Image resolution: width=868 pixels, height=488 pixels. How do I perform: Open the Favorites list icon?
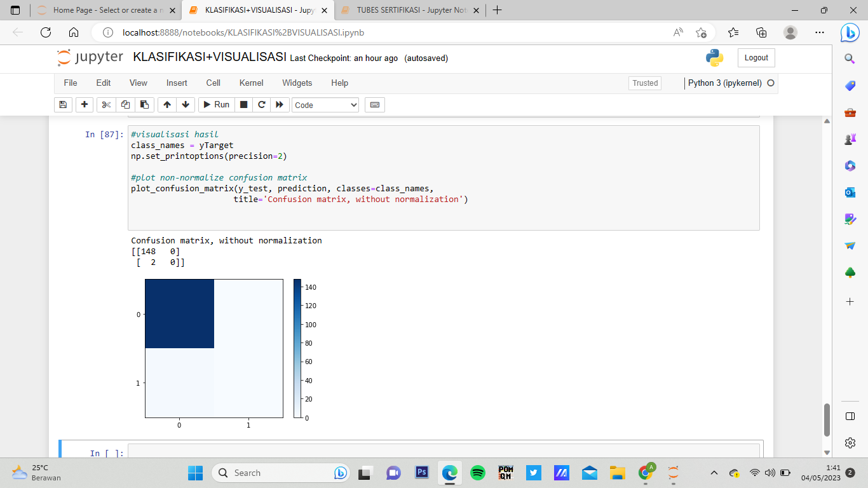pyautogui.click(x=733, y=32)
